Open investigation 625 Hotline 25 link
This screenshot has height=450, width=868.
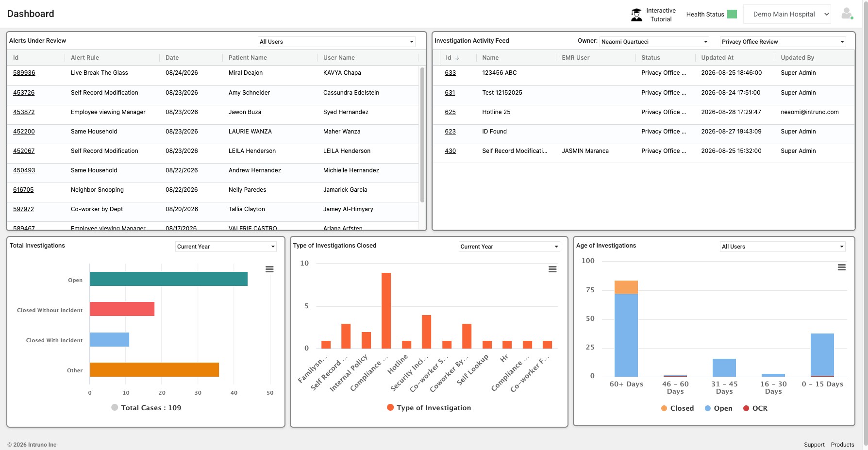click(451, 112)
